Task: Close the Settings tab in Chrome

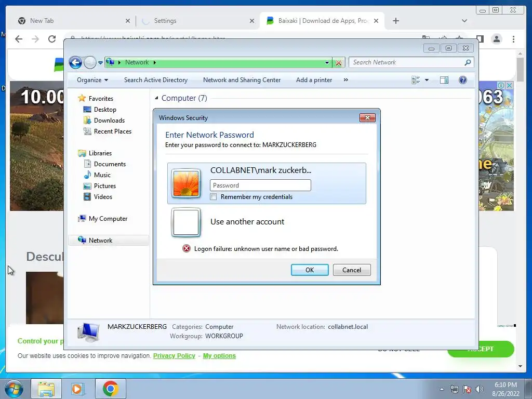Action: click(252, 21)
